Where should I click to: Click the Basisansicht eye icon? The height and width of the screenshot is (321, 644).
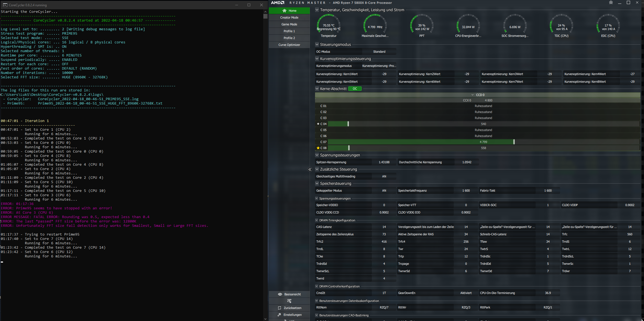pyautogui.click(x=280, y=294)
